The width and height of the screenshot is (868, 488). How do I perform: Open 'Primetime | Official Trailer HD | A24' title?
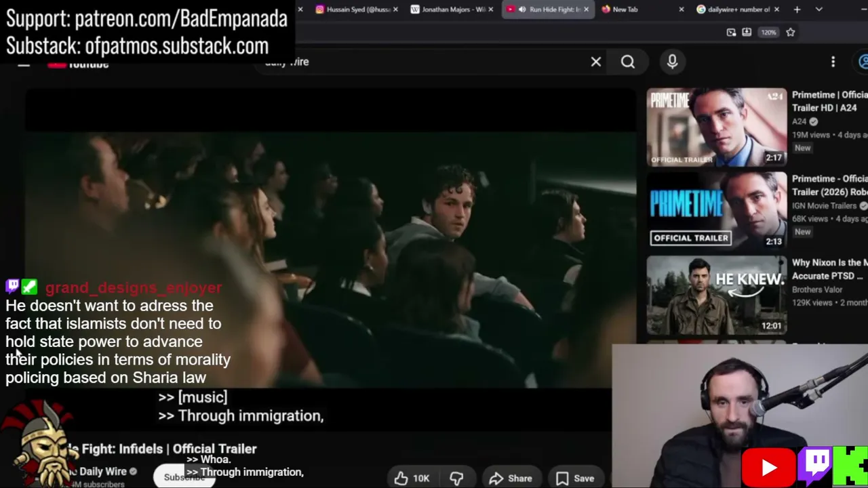[830, 101]
